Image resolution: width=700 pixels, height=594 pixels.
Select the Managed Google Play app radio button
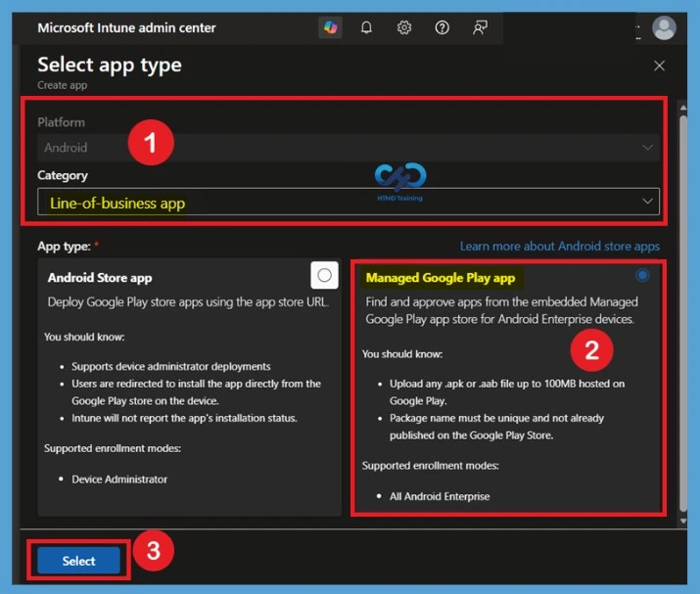tap(642, 275)
